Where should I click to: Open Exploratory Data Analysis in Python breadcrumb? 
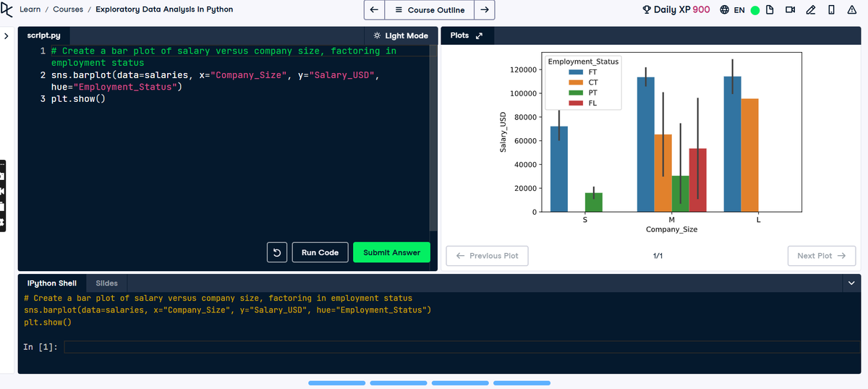coord(164,9)
